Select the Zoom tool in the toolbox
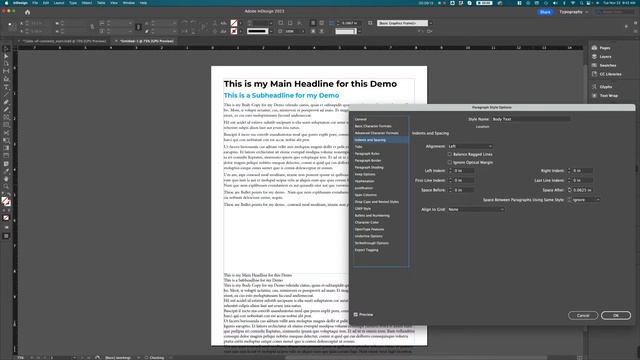Viewport: 640px width, 360px height. click(x=6, y=187)
